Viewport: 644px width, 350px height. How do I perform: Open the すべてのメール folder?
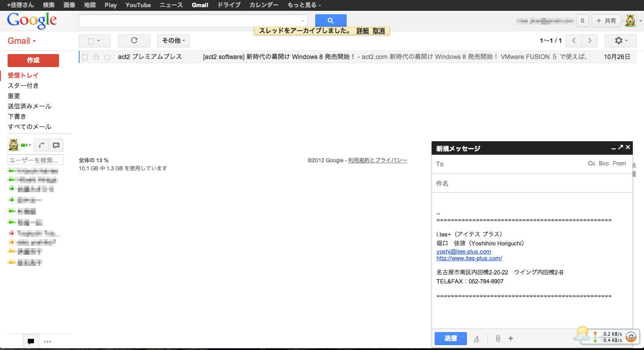click(30, 127)
